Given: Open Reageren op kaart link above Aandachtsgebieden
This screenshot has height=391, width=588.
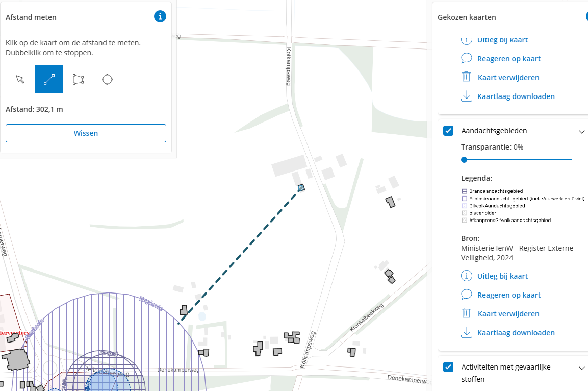Looking at the screenshot, I should 509,59.
